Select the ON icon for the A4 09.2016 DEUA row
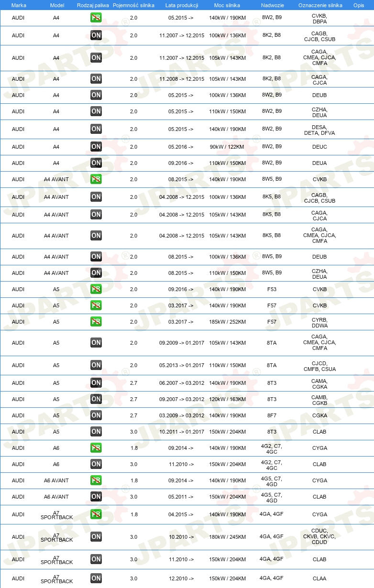 coord(96,163)
